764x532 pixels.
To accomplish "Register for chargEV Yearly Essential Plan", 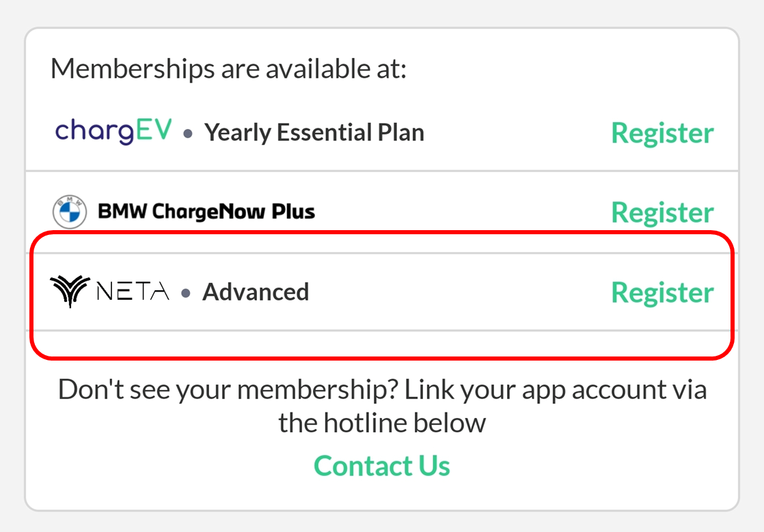I will click(662, 133).
